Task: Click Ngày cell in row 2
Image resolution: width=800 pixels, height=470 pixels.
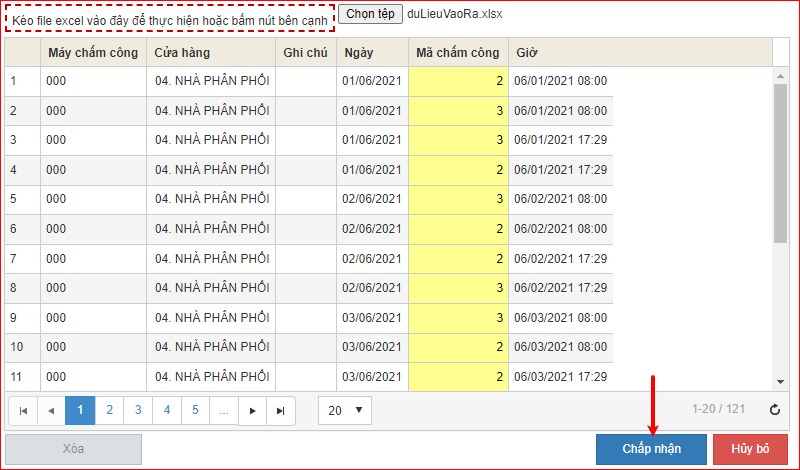Action: point(372,111)
